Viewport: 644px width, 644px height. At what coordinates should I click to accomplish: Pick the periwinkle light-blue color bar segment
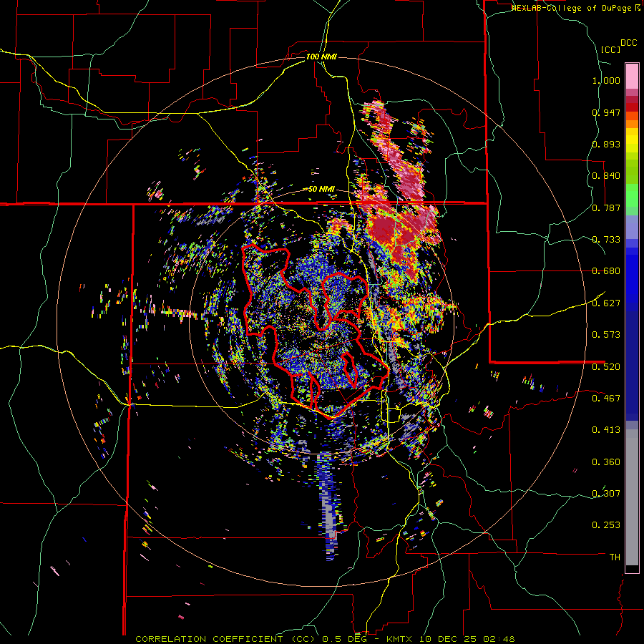tap(632, 227)
